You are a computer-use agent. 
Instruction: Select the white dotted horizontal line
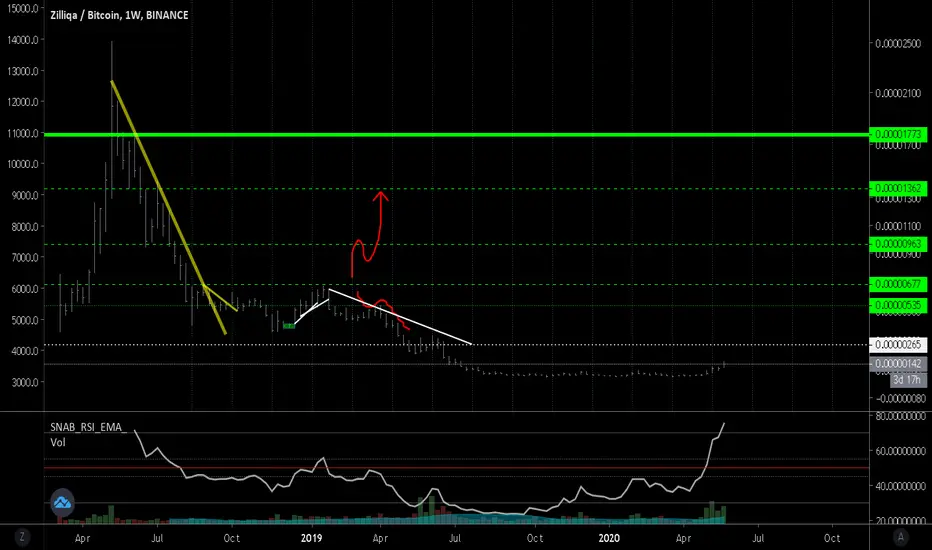(x=456, y=344)
